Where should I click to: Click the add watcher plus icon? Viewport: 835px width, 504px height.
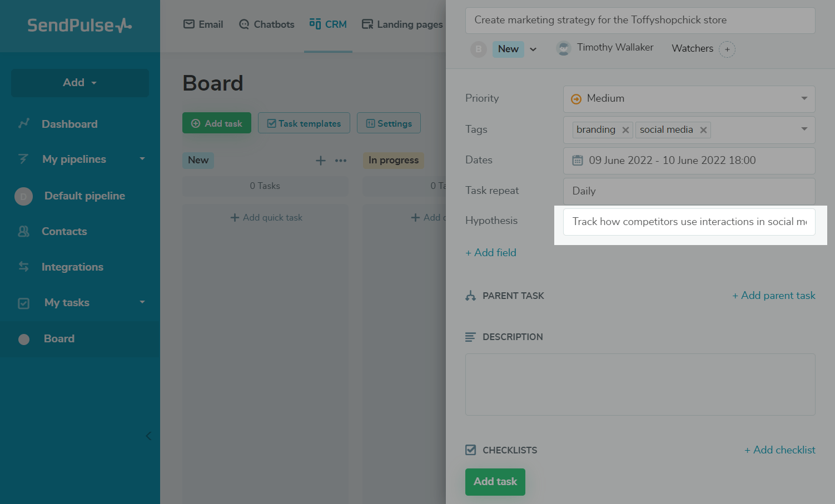tap(727, 49)
